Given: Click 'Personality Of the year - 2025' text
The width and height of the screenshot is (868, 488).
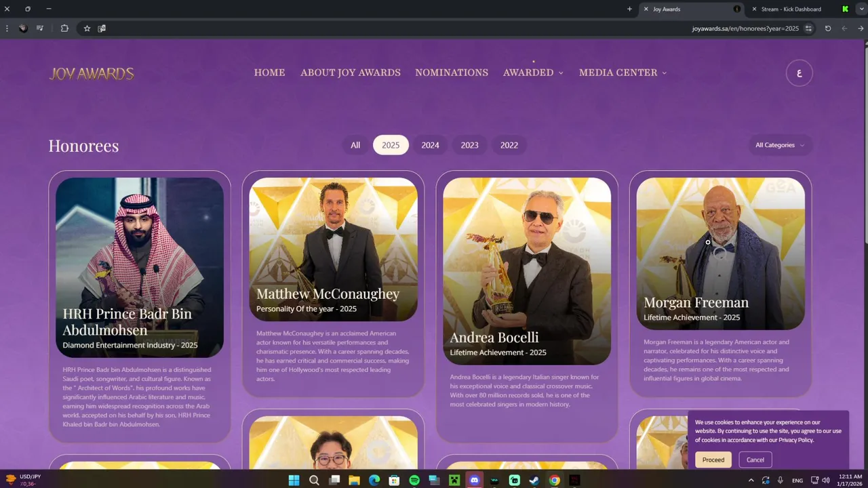Looking at the screenshot, I should click(x=307, y=309).
